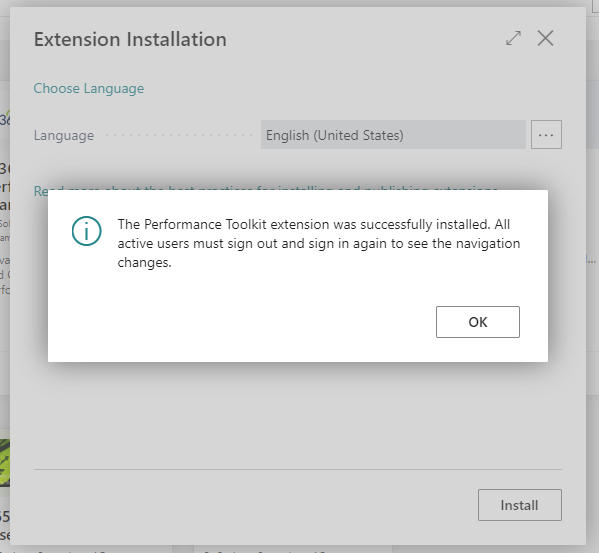Click the separator line above Install

(298, 469)
